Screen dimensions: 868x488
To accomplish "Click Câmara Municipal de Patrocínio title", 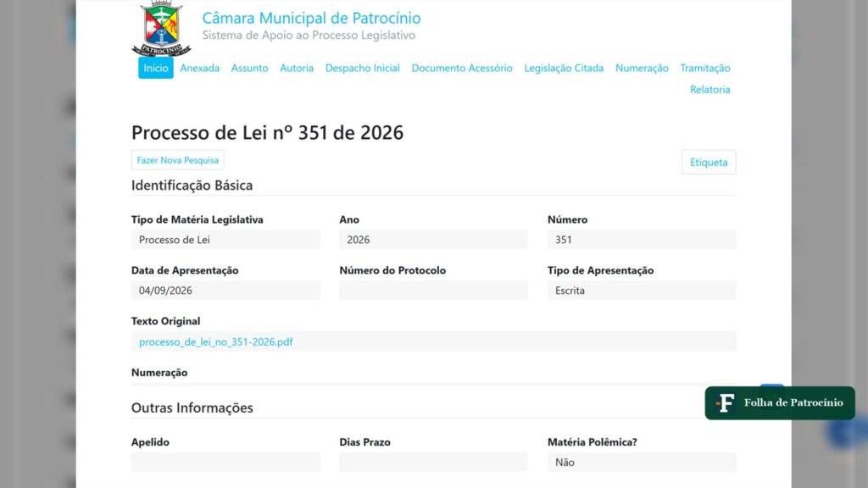I will (x=311, y=18).
